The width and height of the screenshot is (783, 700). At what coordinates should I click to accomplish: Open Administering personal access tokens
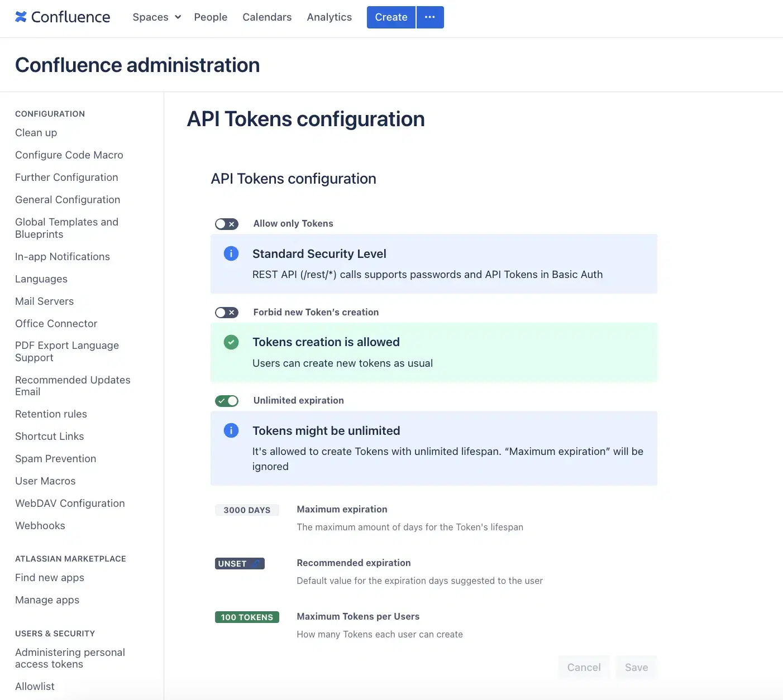[x=70, y=658]
